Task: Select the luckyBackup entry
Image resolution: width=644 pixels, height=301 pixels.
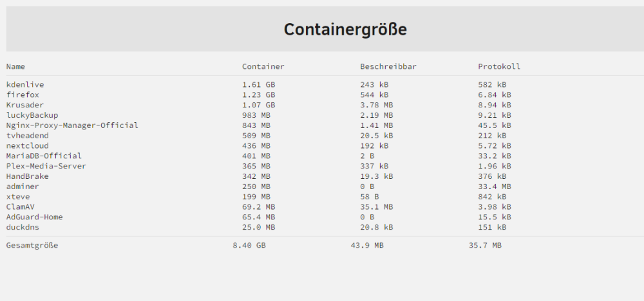Action: tap(32, 115)
